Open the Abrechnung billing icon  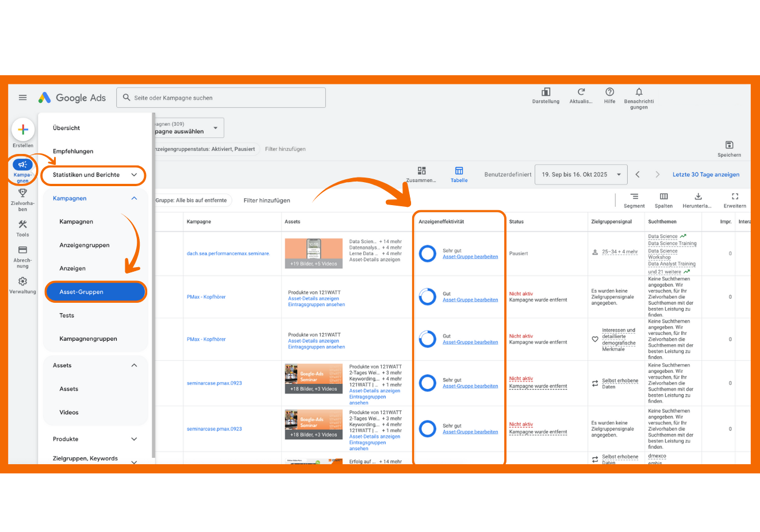click(22, 250)
